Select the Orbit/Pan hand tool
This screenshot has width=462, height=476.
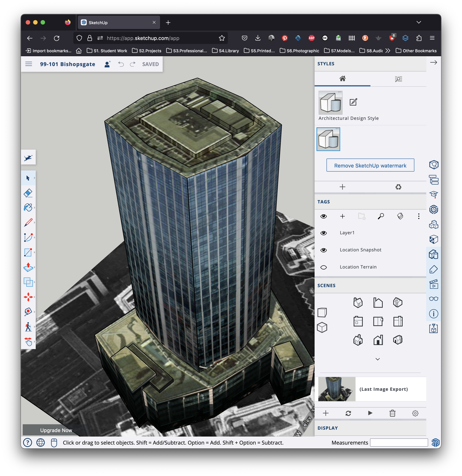pyautogui.click(x=28, y=341)
